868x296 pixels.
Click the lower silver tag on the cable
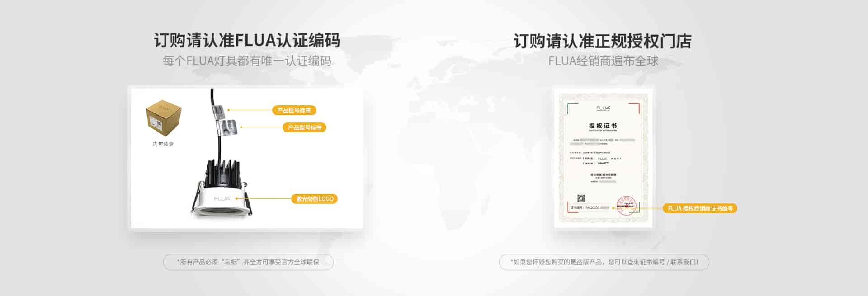pos(229,127)
